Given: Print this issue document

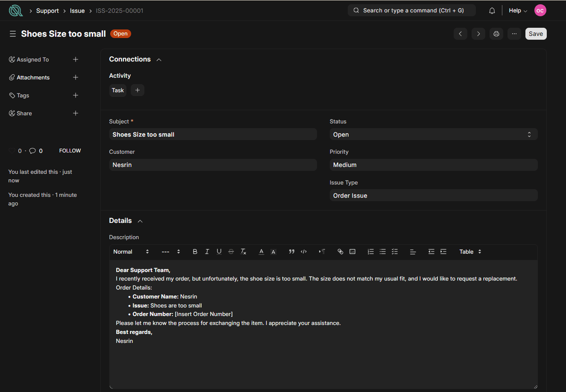Looking at the screenshot, I should click(496, 34).
